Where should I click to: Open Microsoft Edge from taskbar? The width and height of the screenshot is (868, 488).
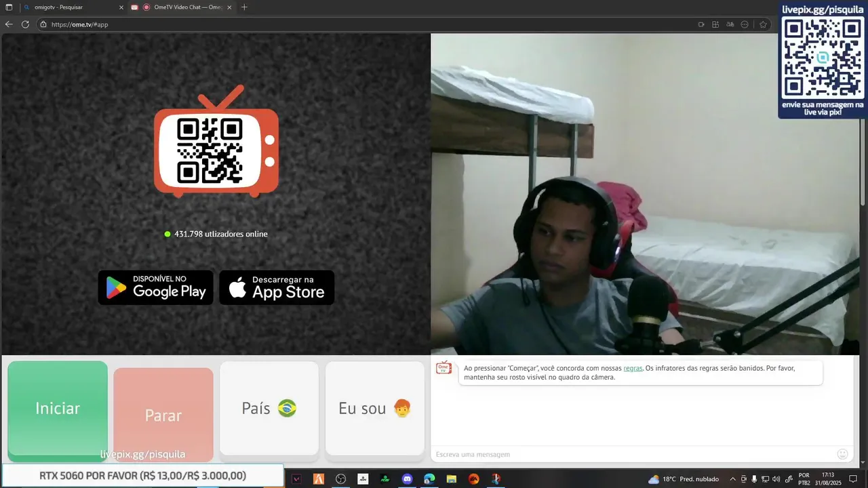coord(429,479)
